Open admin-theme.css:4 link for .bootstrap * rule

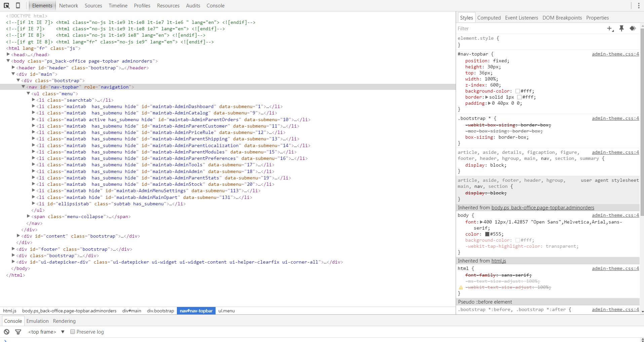615,118
